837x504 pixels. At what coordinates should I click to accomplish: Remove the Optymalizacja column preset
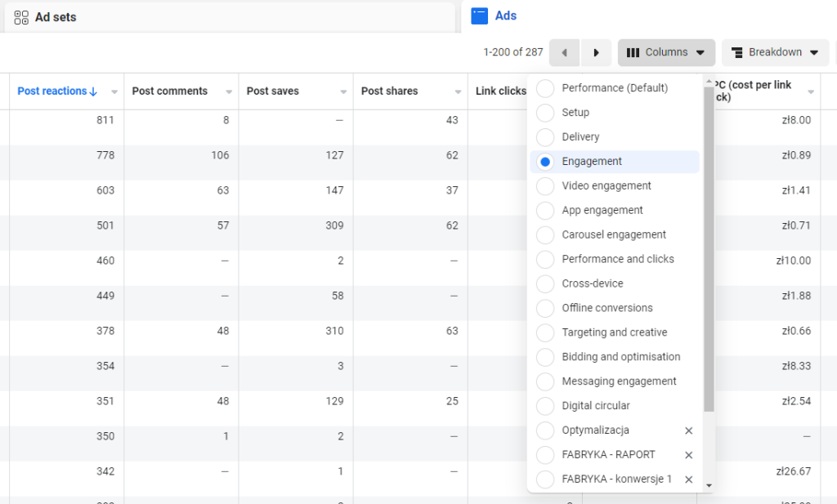(x=688, y=430)
